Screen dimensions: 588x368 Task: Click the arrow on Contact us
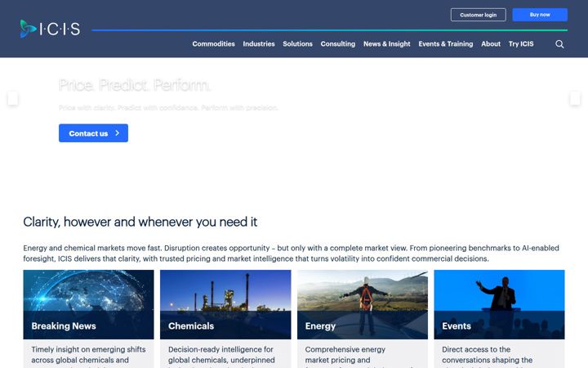pos(117,133)
